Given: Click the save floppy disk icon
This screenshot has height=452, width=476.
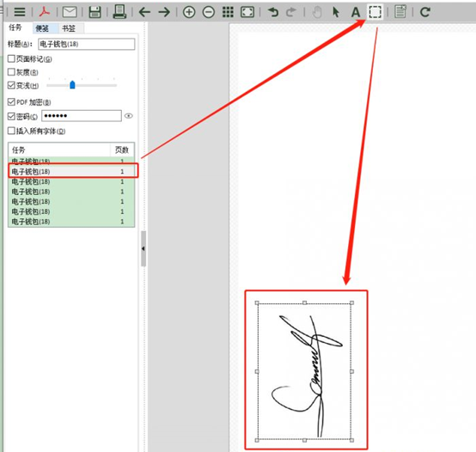Looking at the screenshot, I should (95, 12).
